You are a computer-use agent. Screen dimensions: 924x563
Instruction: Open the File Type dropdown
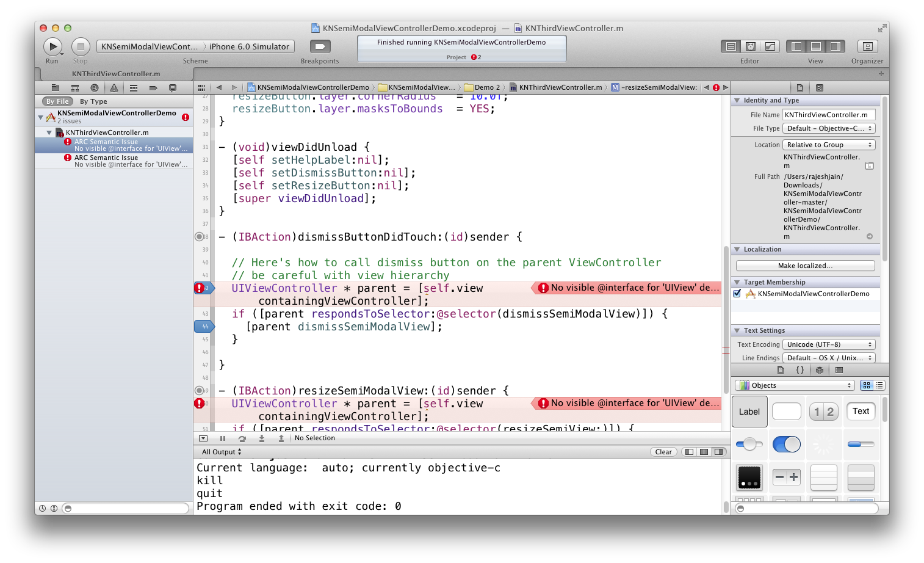[829, 128]
